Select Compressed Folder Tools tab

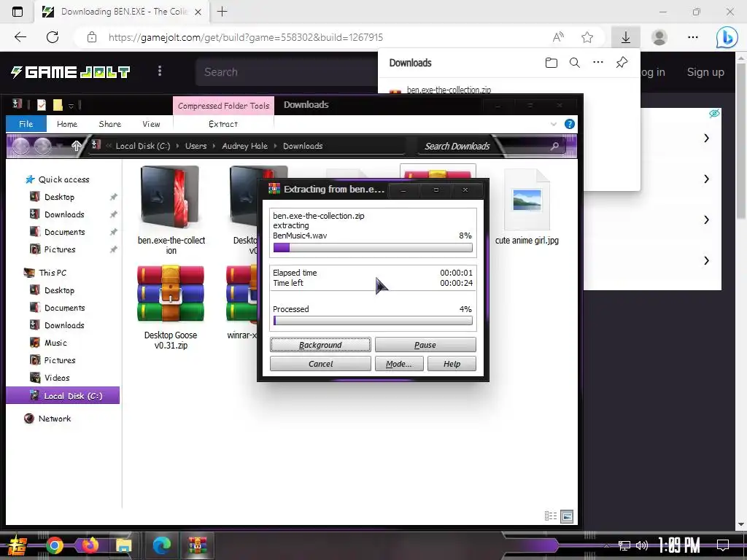pos(223,106)
